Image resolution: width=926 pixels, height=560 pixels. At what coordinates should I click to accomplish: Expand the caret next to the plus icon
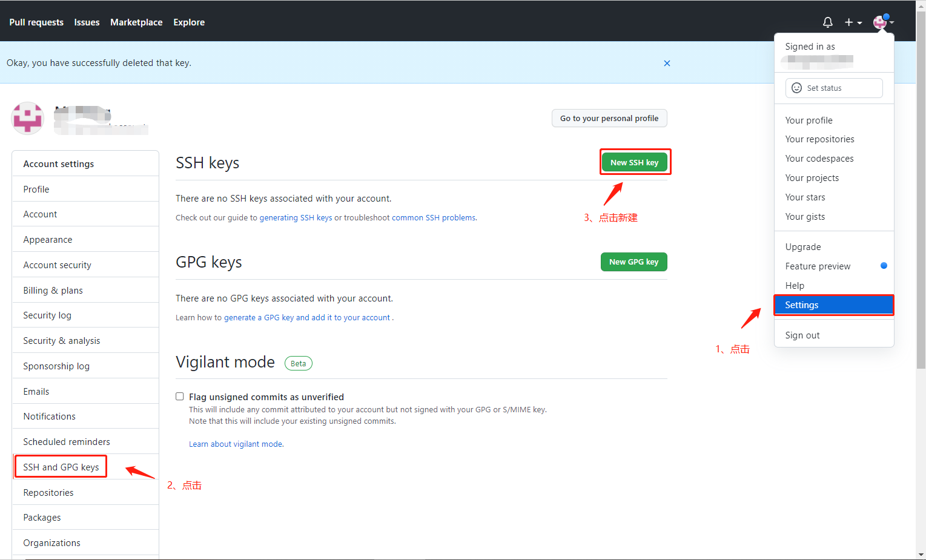coord(859,22)
